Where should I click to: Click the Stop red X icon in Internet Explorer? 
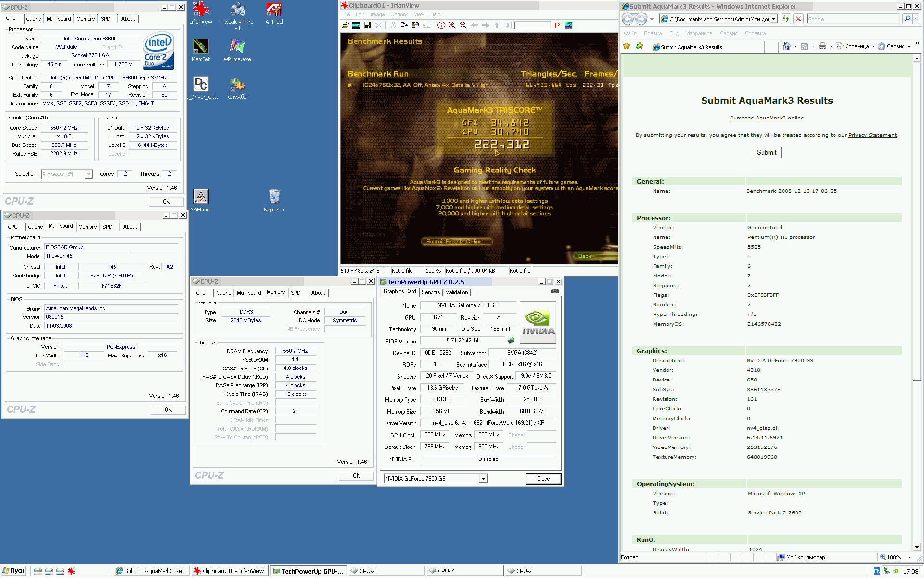click(798, 19)
